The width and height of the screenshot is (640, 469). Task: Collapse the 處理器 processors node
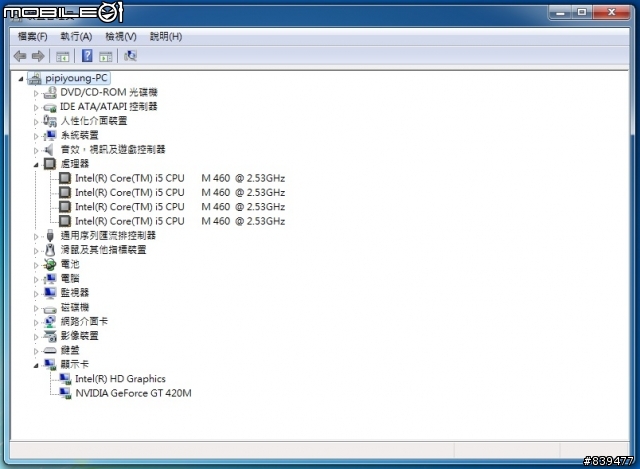(x=36, y=164)
